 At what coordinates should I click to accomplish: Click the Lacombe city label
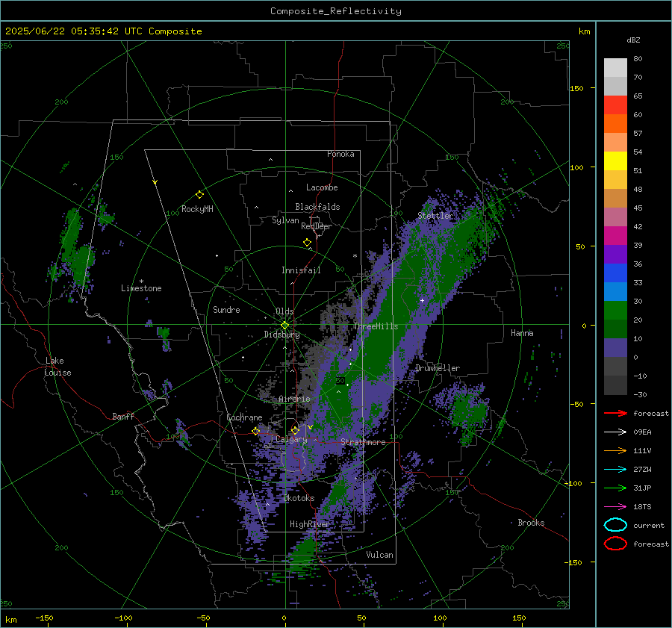[x=322, y=187]
